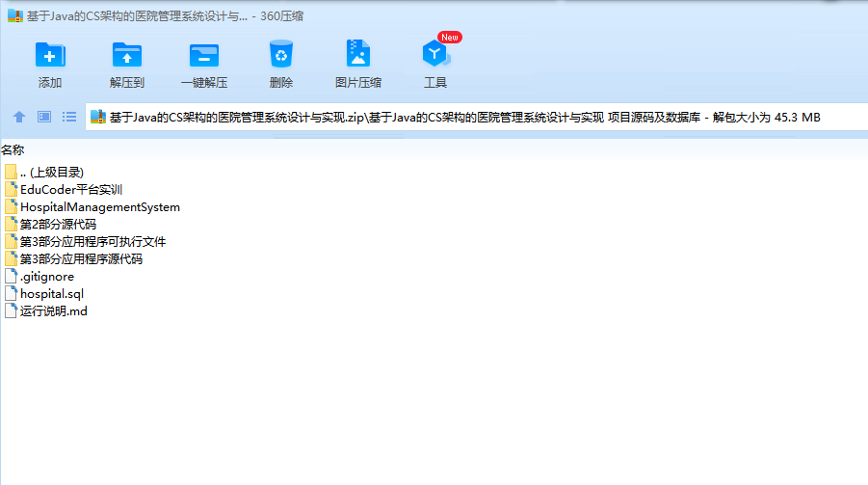Screen dimensions: 868x485
Task: Switch to the list view icon
Action: click(69, 117)
